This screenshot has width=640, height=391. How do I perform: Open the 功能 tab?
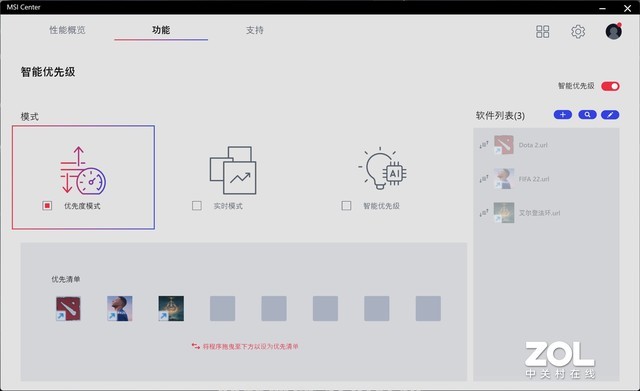[x=161, y=30]
